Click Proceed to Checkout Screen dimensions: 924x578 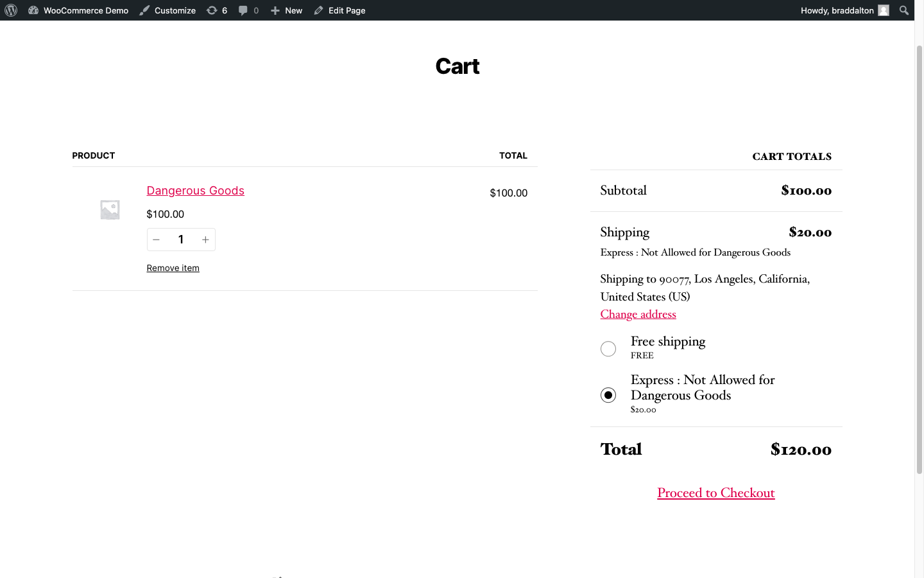[x=715, y=493]
